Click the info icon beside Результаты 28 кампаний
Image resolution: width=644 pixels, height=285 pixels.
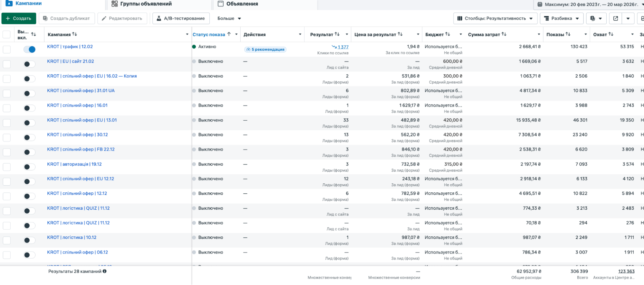click(x=105, y=271)
